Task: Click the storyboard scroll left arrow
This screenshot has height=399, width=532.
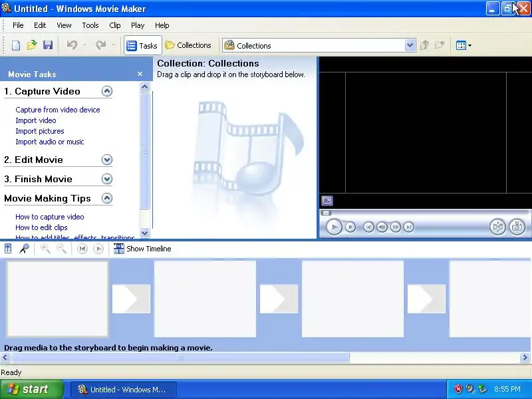Action: pyautogui.click(x=5, y=357)
